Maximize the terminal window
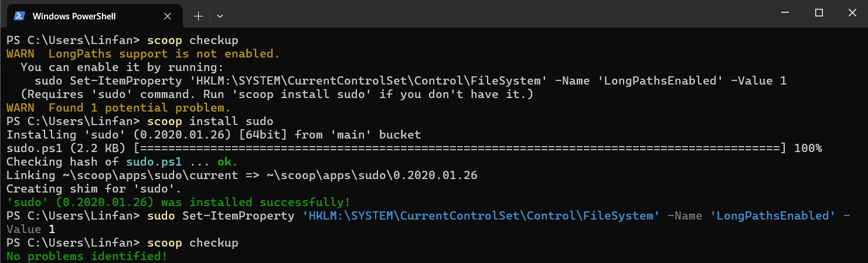The height and width of the screenshot is (263, 868). point(819,13)
